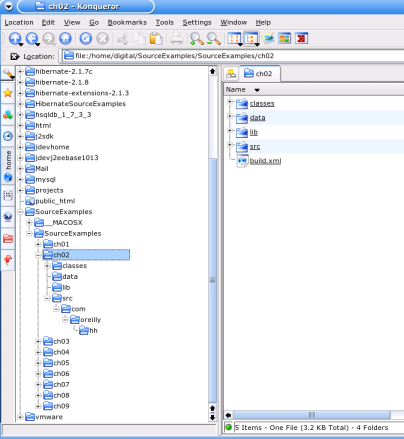Open the Bookmarks menu
This screenshot has width=404, height=439.
[127, 22]
